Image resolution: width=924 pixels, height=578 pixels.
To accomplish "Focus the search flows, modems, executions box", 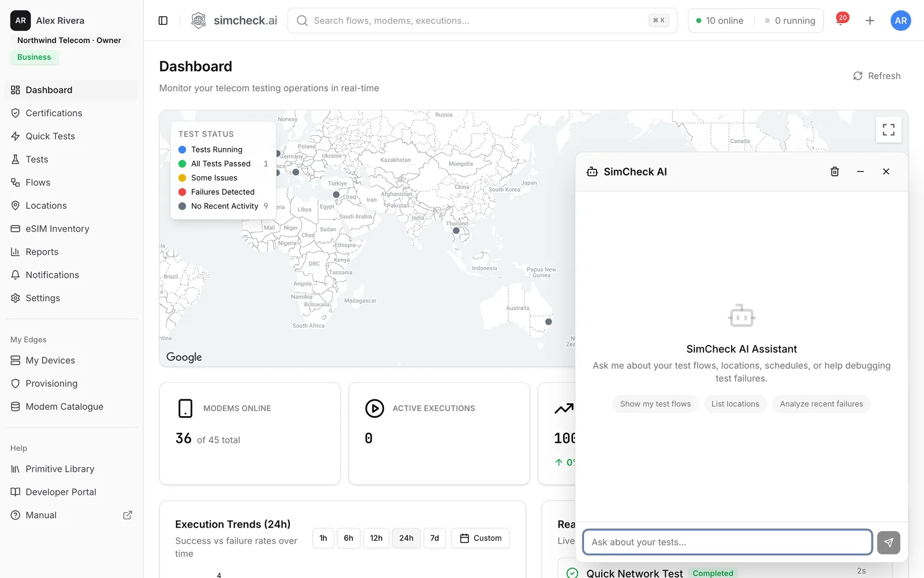I will (482, 21).
